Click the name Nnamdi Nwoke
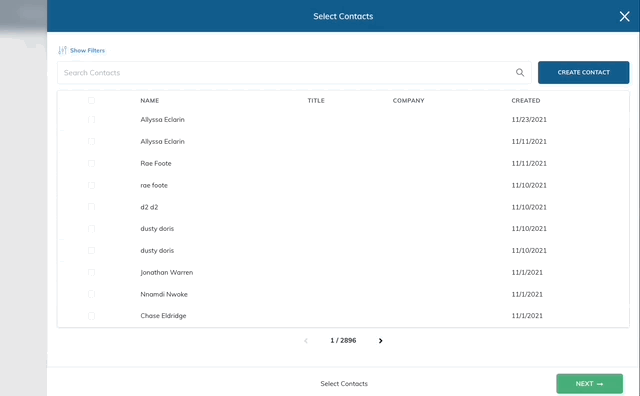The image size is (640, 396). tap(164, 294)
